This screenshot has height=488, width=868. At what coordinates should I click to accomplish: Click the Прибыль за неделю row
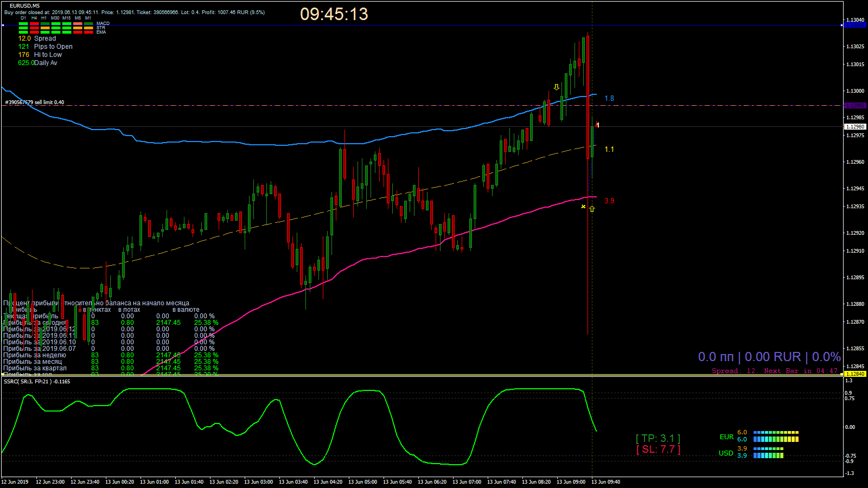click(111, 355)
